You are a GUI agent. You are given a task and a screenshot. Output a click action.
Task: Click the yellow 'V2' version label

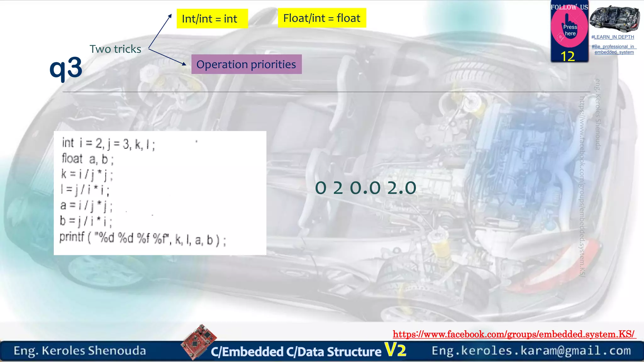click(x=396, y=350)
